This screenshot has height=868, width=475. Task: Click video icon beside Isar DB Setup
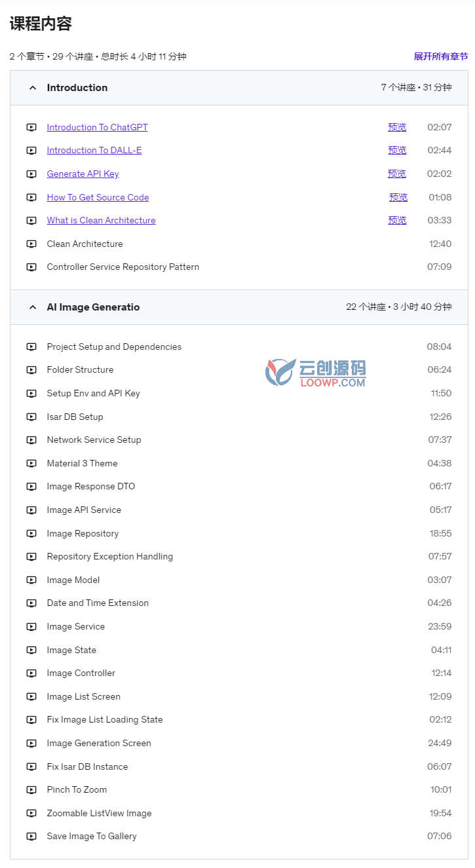point(31,417)
